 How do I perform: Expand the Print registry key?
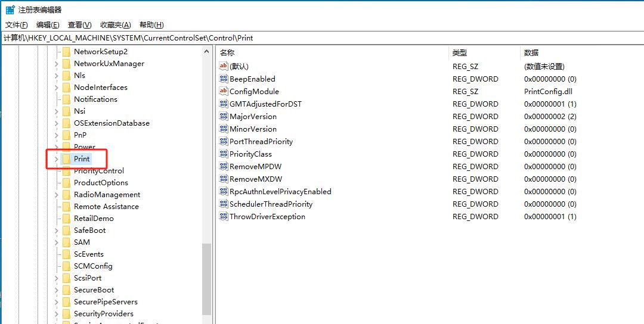point(57,159)
